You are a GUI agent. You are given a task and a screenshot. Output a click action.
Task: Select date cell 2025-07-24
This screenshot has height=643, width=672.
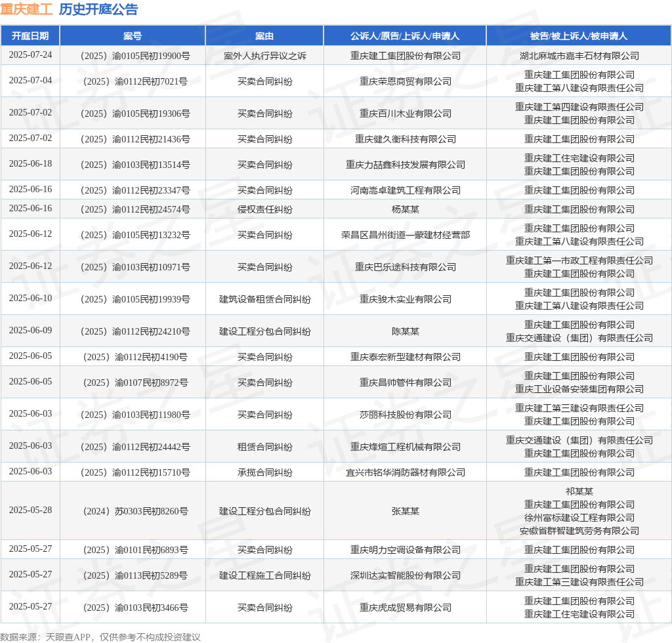(x=30, y=55)
